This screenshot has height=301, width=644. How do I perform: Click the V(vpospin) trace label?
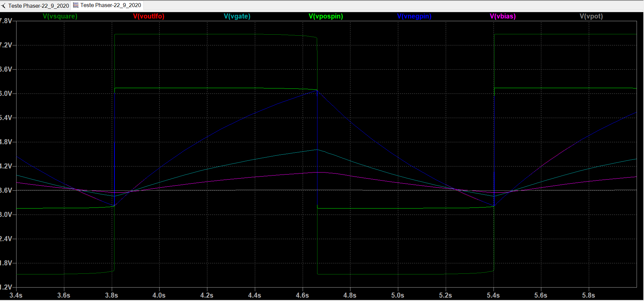(x=326, y=16)
